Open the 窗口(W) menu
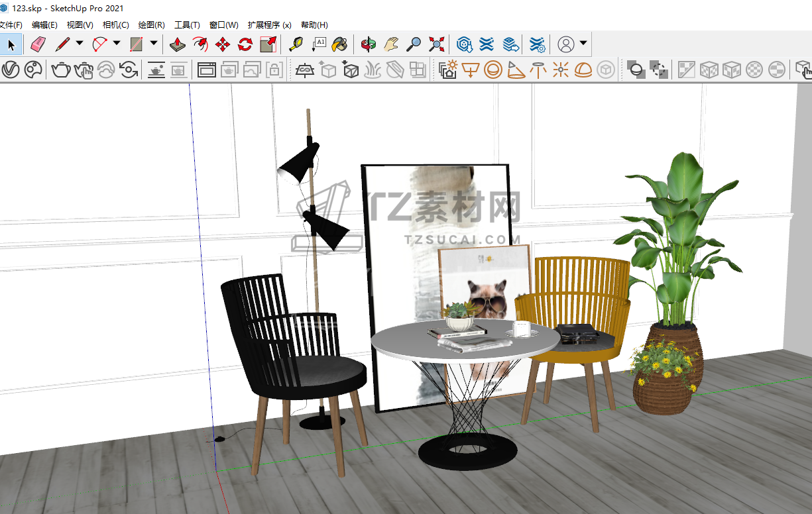This screenshot has width=812, height=514. pyautogui.click(x=224, y=25)
